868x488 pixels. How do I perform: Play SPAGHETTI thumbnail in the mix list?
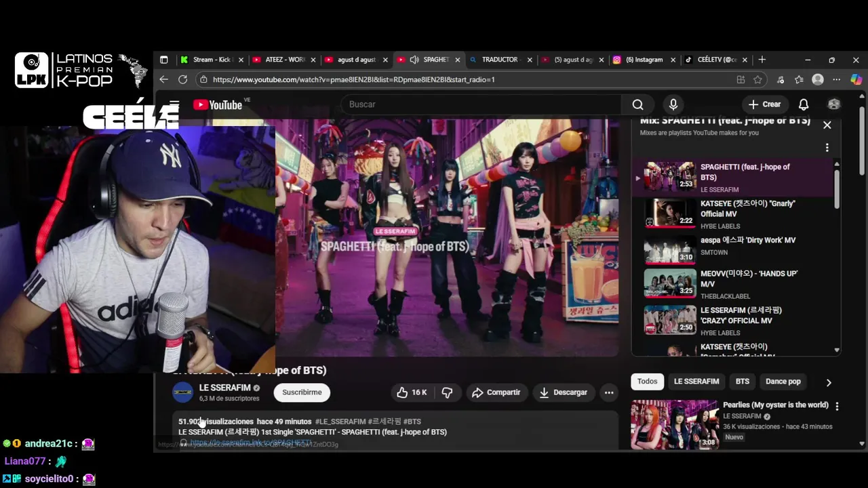[x=669, y=176]
